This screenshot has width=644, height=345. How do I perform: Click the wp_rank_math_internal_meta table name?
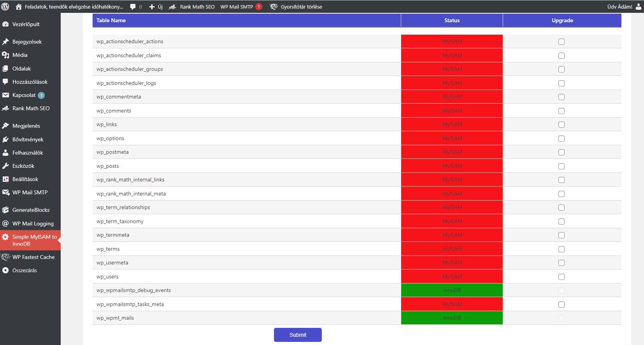tap(131, 194)
